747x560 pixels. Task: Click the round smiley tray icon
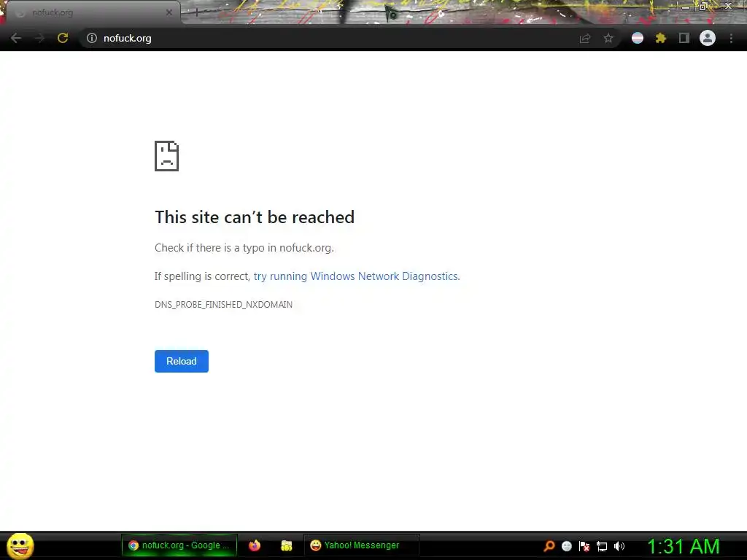[x=566, y=546]
